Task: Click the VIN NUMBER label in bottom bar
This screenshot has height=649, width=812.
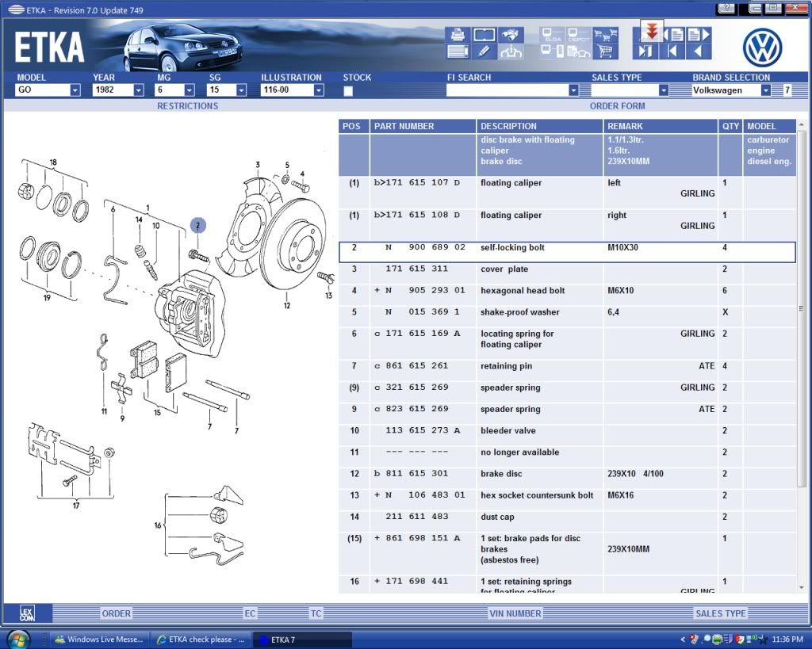Action: (515, 614)
